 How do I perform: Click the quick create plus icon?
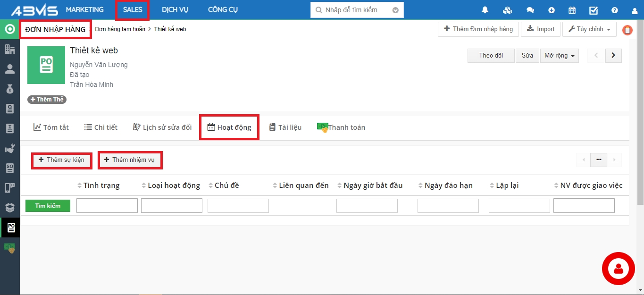[x=552, y=10]
